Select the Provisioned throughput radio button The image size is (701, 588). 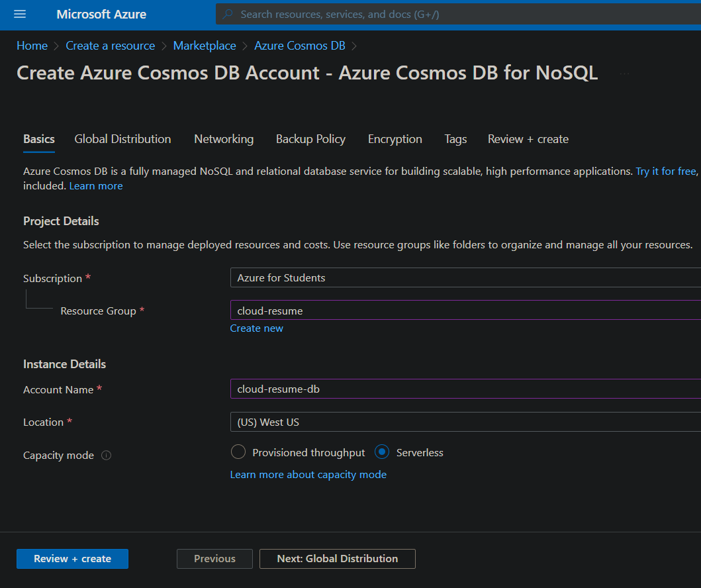[238, 452]
